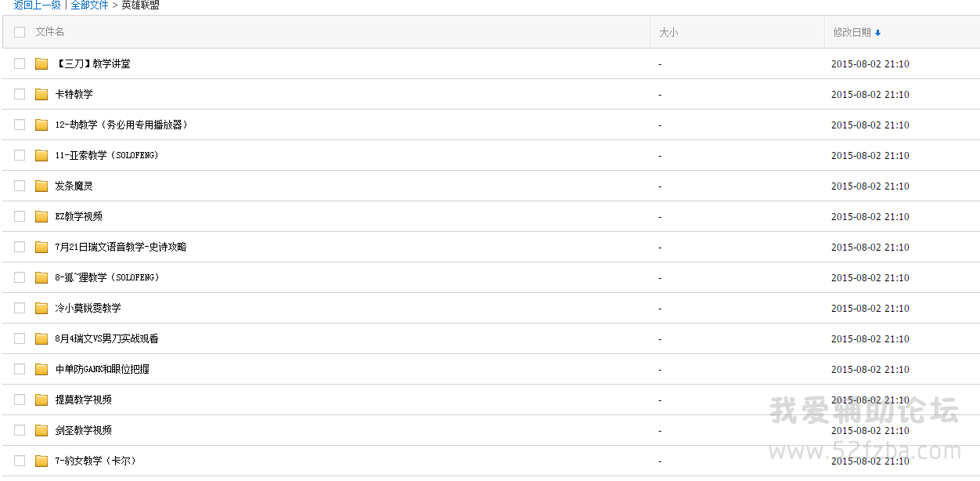Image resolution: width=980 pixels, height=481 pixels.
Task: Select checkbox for 11-亚索教学（SOLOFENG）
Action: [x=20, y=155]
